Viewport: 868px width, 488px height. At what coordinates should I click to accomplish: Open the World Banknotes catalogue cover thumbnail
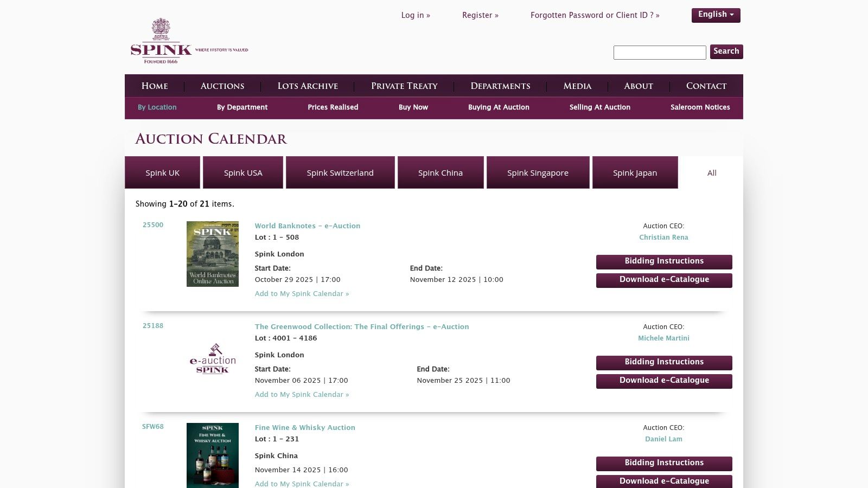[213, 254]
